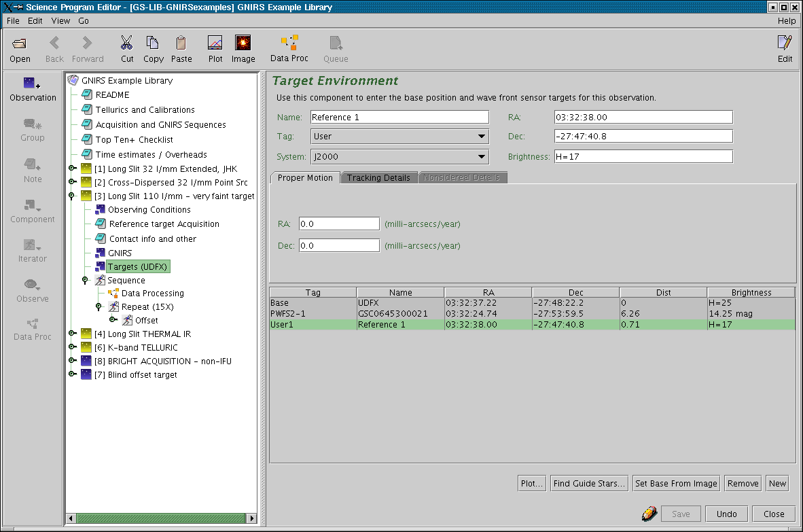Open the Help menu
Viewport: 803px width, 532px height.
tap(787, 21)
